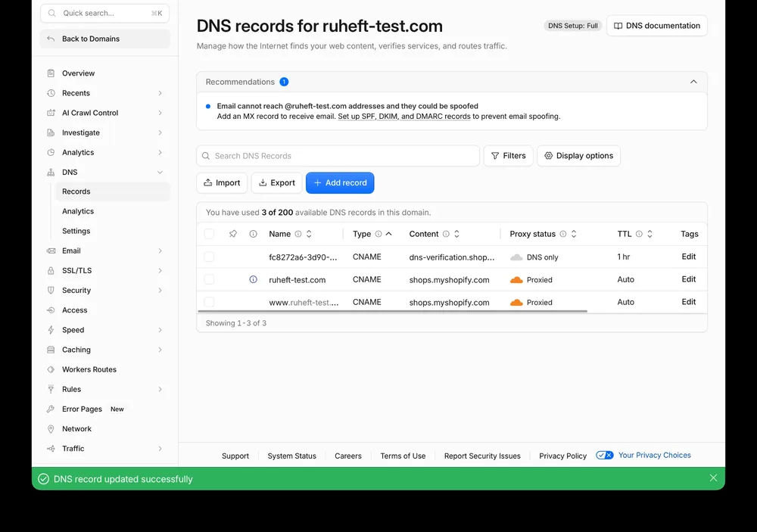Click the Email envelope icon
The image size is (757, 532).
click(x=51, y=251)
